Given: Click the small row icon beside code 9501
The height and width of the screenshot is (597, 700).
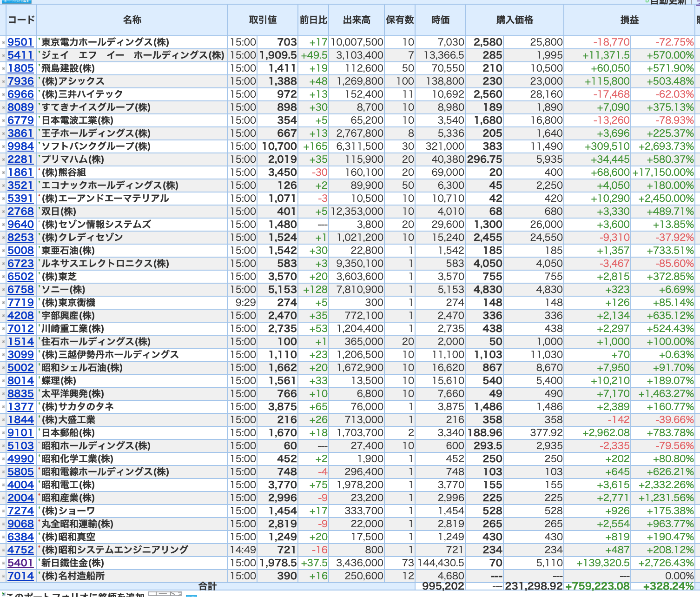Looking at the screenshot, I should coord(3,42).
